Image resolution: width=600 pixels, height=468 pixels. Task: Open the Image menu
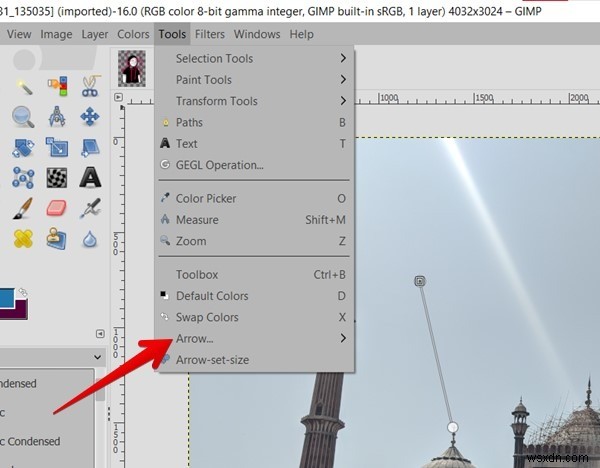pyautogui.click(x=56, y=34)
